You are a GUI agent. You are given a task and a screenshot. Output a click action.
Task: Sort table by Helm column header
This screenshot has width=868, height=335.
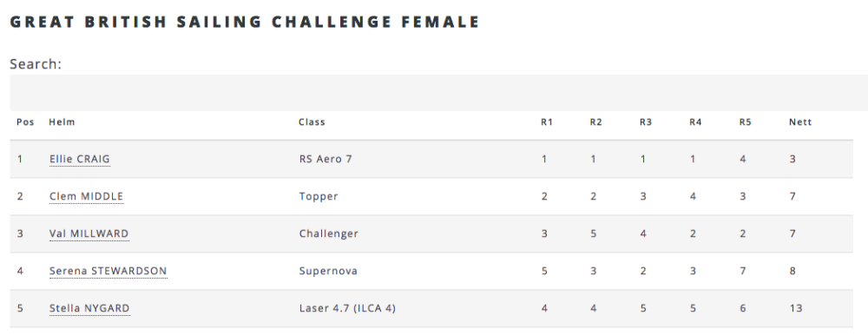coord(62,122)
